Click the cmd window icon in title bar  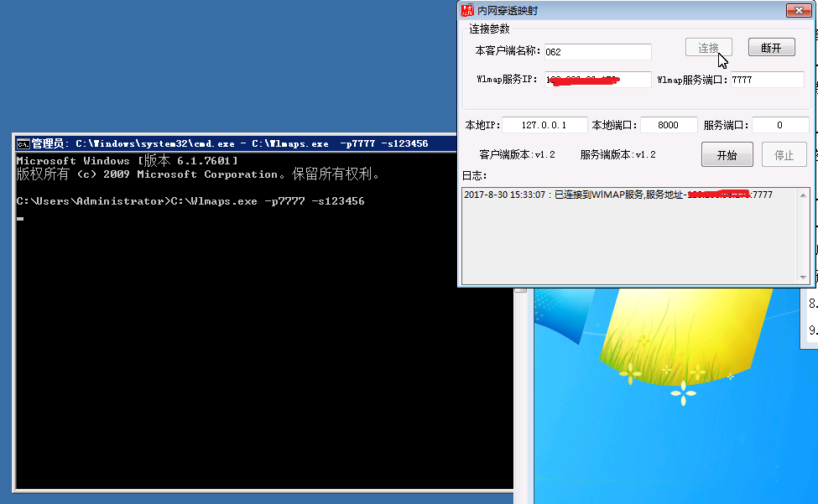click(x=23, y=144)
